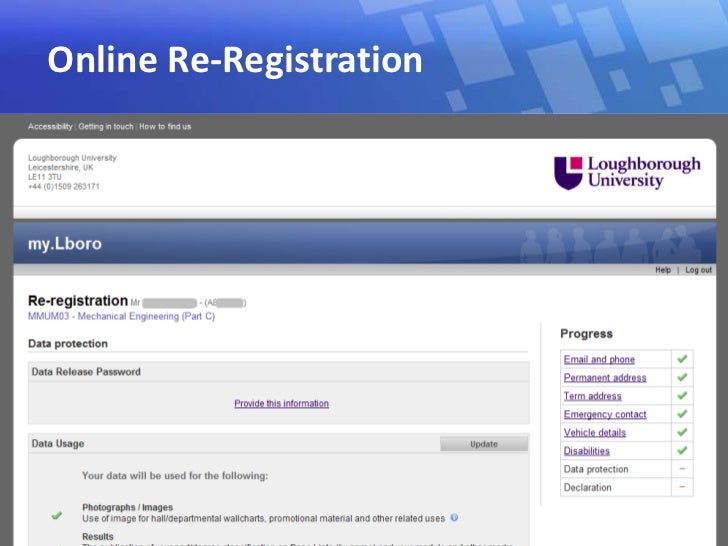This screenshot has width=728, height=546.
Task: Click green tick for Vehicle details
Action: [x=682, y=432]
